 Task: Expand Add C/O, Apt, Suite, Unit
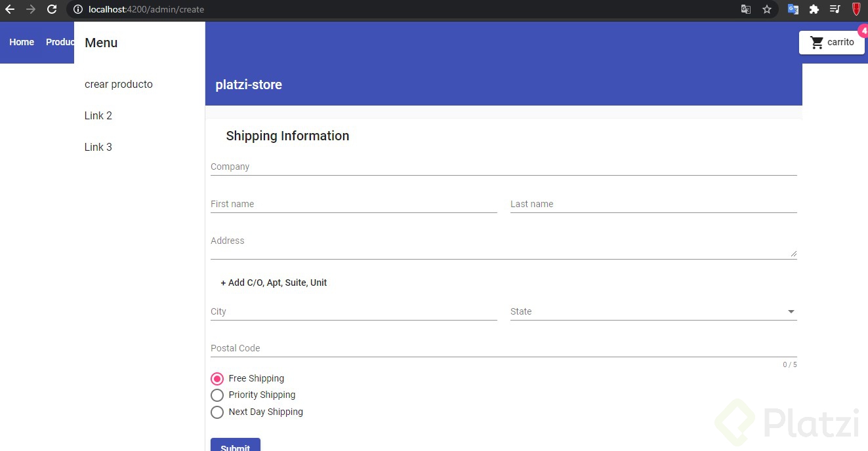click(x=274, y=283)
